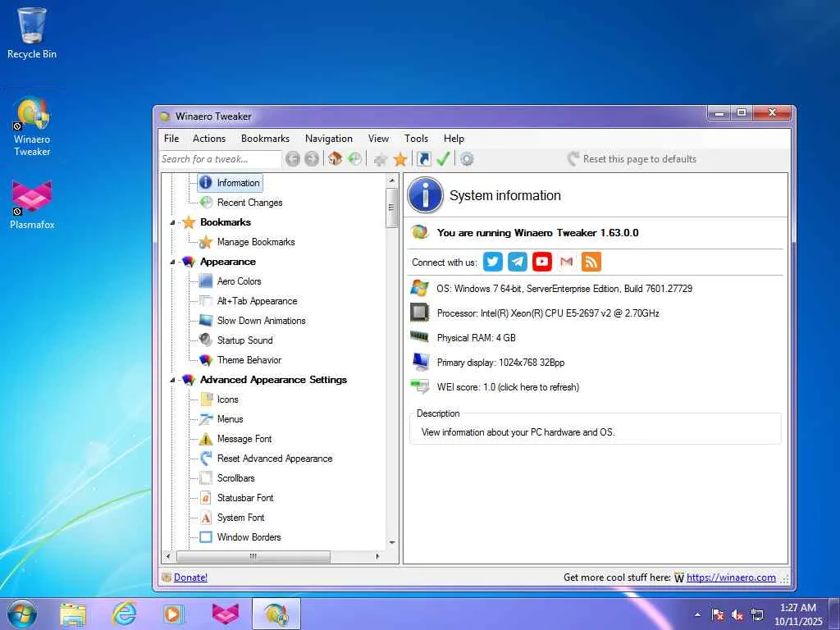The height and width of the screenshot is (630, 840).
Task: Click the Search for a tweak field
Action: [x=220, y=159]
